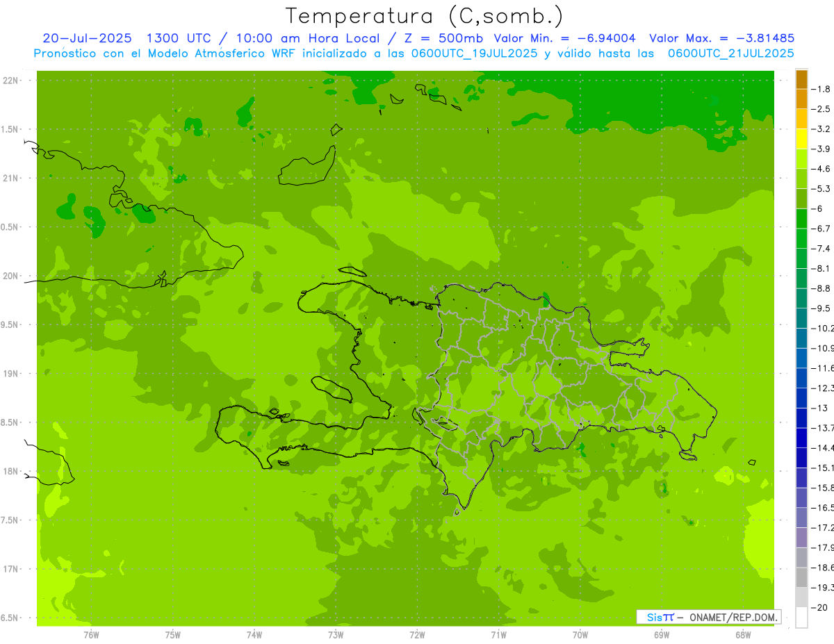Select the white swatch below -20

pyautogui.click(x=801, y=617)
